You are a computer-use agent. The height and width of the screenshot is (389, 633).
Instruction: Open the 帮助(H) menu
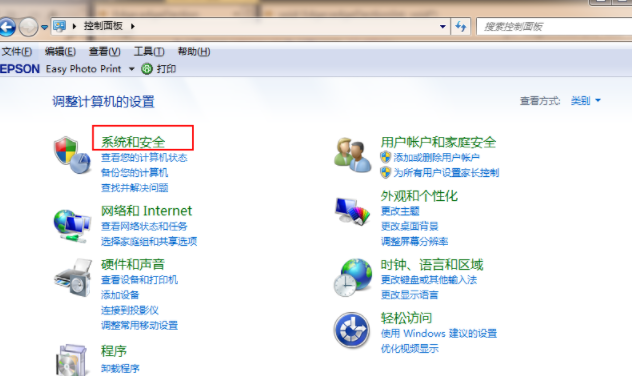(x=194, y=52)
